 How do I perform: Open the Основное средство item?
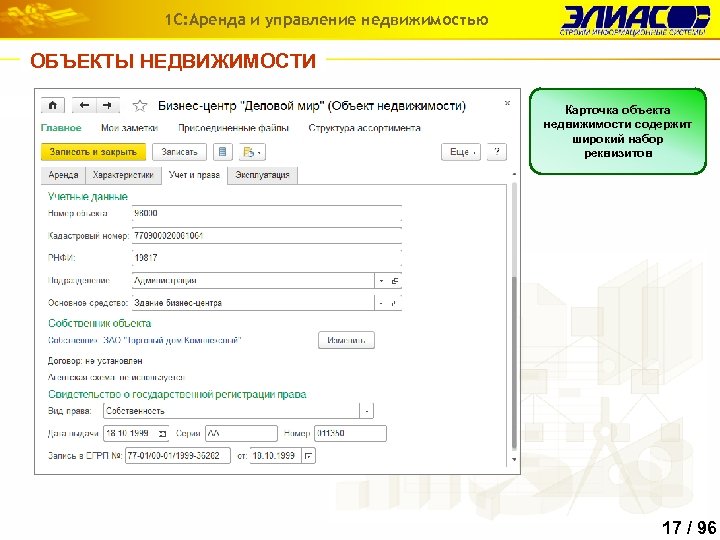394,303
